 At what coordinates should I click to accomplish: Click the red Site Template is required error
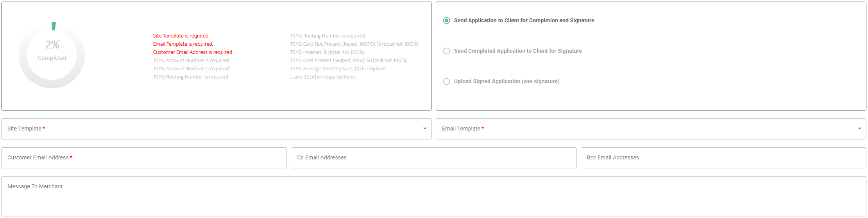coord(181,36)
